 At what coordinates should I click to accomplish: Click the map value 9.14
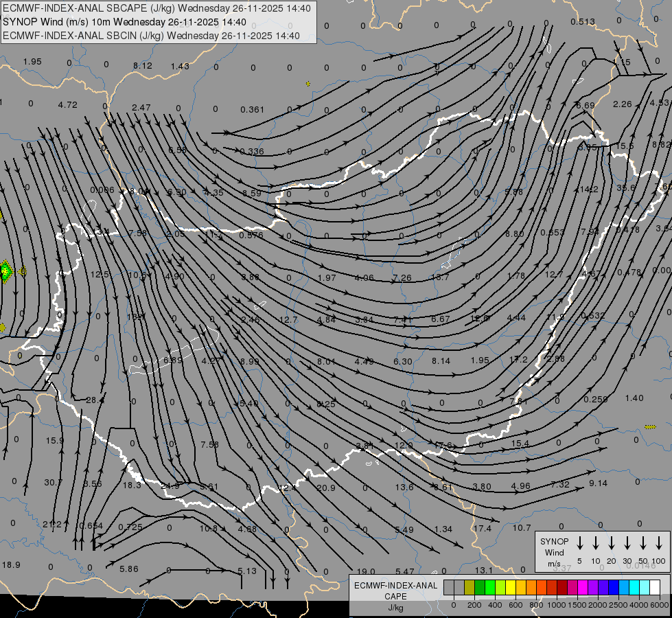tap(598, 483)
